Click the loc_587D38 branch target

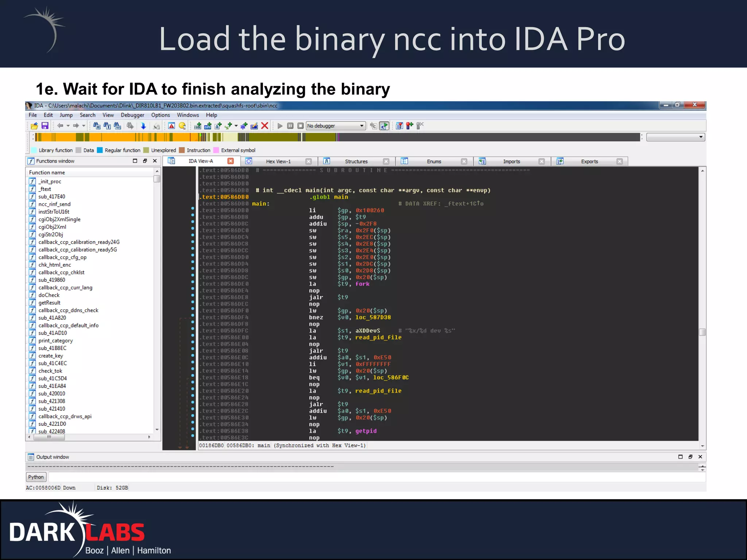coord(373,318)
